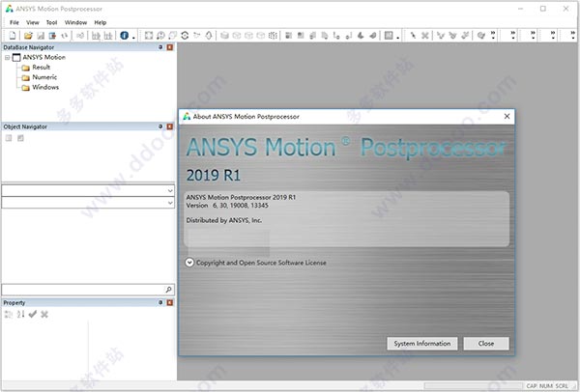Click the toolbar icon just left of the blue info circle

108,36
